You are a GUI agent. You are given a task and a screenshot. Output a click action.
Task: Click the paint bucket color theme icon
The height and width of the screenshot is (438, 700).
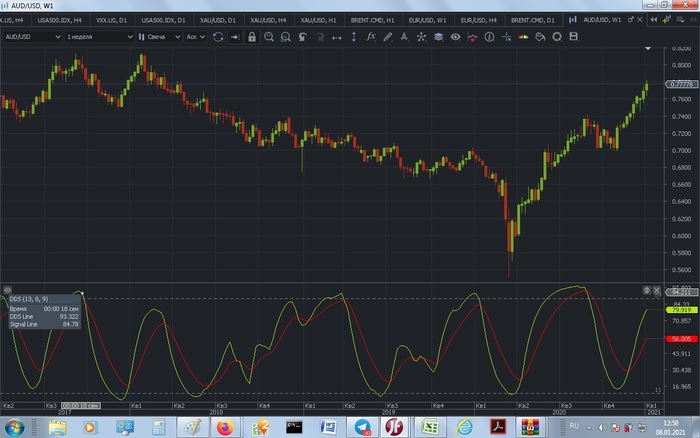[539, 37]
